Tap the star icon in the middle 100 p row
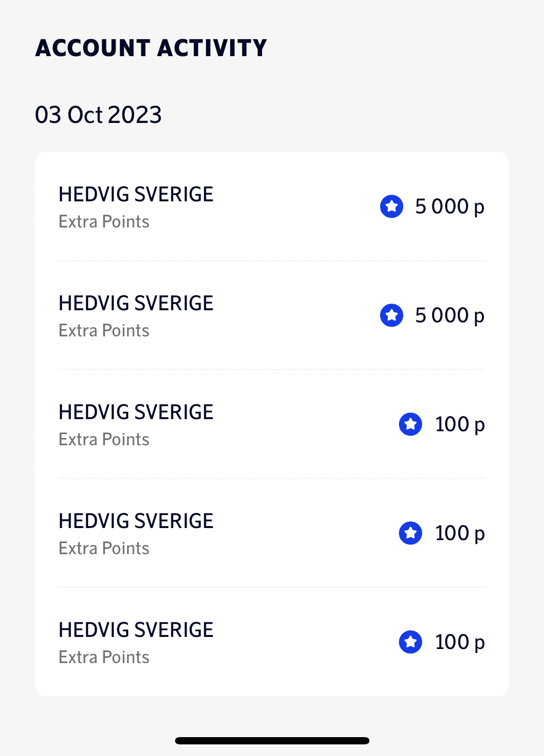This screenshot has width=544, height=756. pos(411,533)
